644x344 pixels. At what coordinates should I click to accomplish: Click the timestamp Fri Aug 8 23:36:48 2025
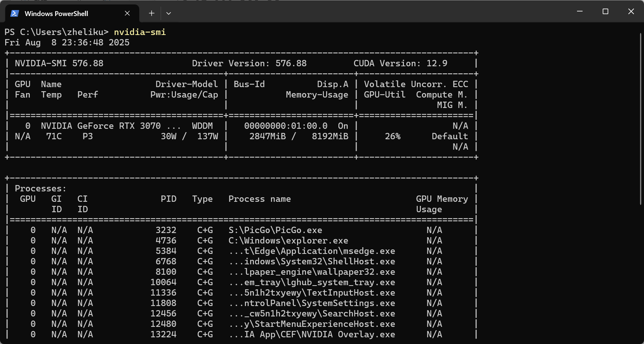pyautogui.click(x=67, y=42)
